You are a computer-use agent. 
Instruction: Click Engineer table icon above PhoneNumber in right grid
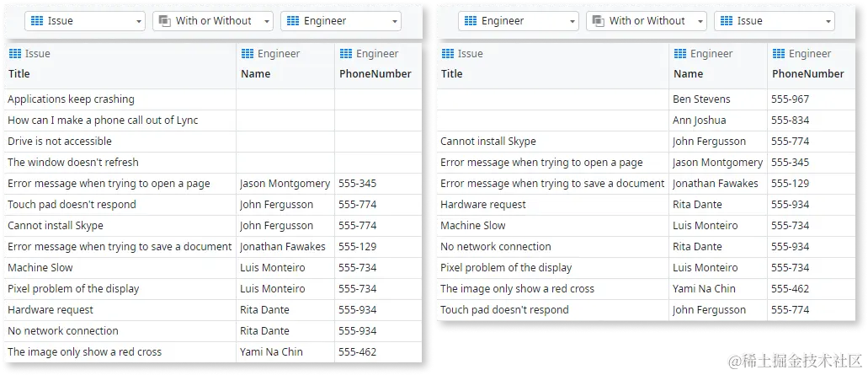click(779, 54)
